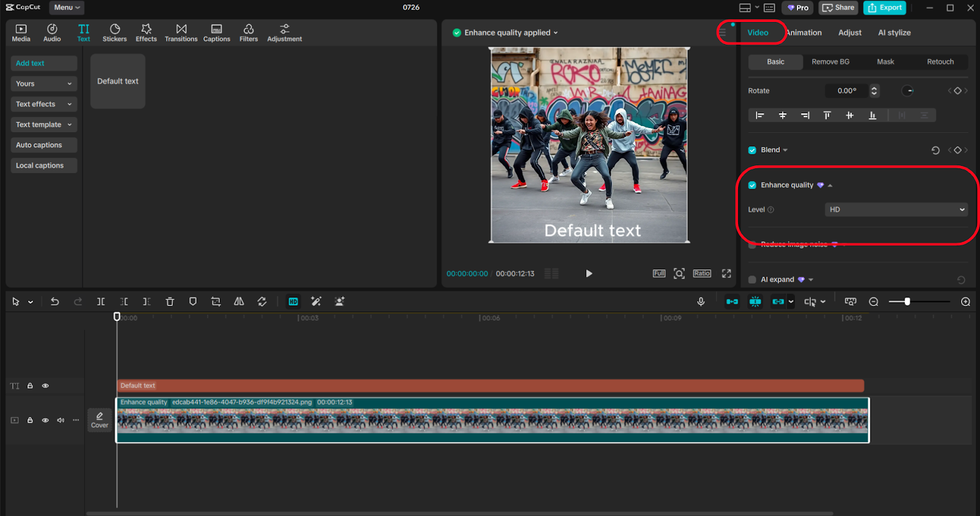Image resolution: width=980 pixels, height=516 pixels.
Task: Select the Remove BG tab
Action: [x=830, y=62]
